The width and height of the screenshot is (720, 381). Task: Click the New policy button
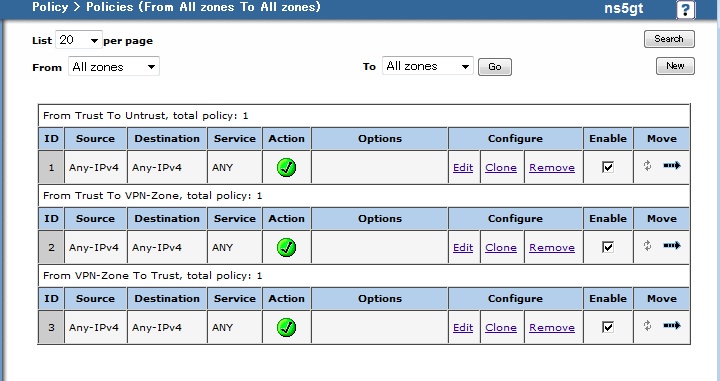tap(675, 66)
